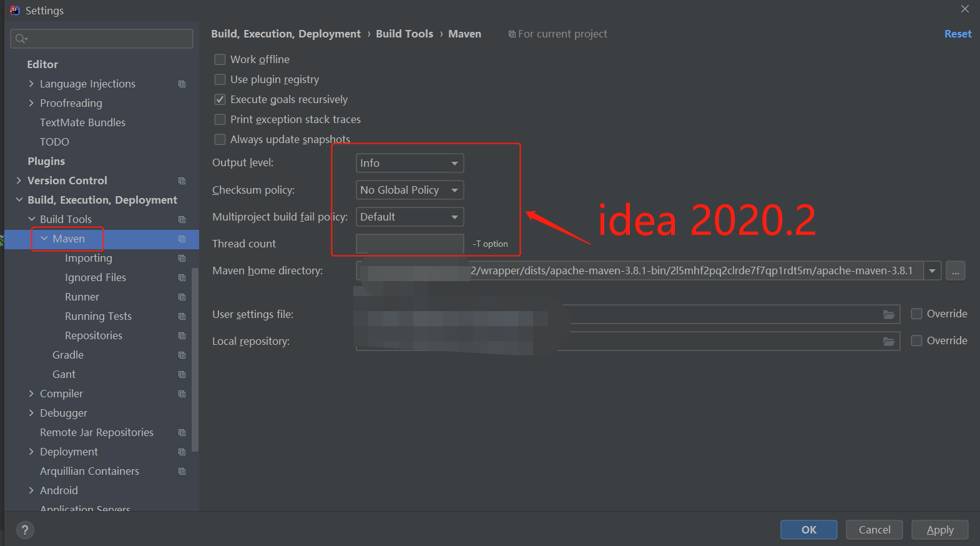Enable Use plugin registry checkbox
This screenshot has width=980, height=546.
pos(220,79)
